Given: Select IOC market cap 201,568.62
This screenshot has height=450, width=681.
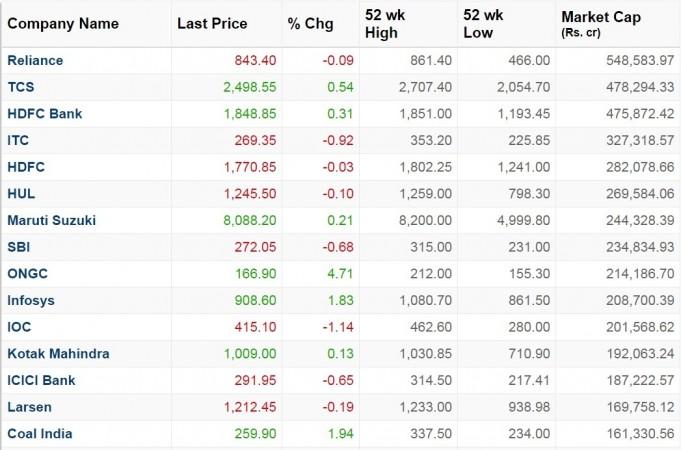Looking at the screenshot, I should pos(640,327).
